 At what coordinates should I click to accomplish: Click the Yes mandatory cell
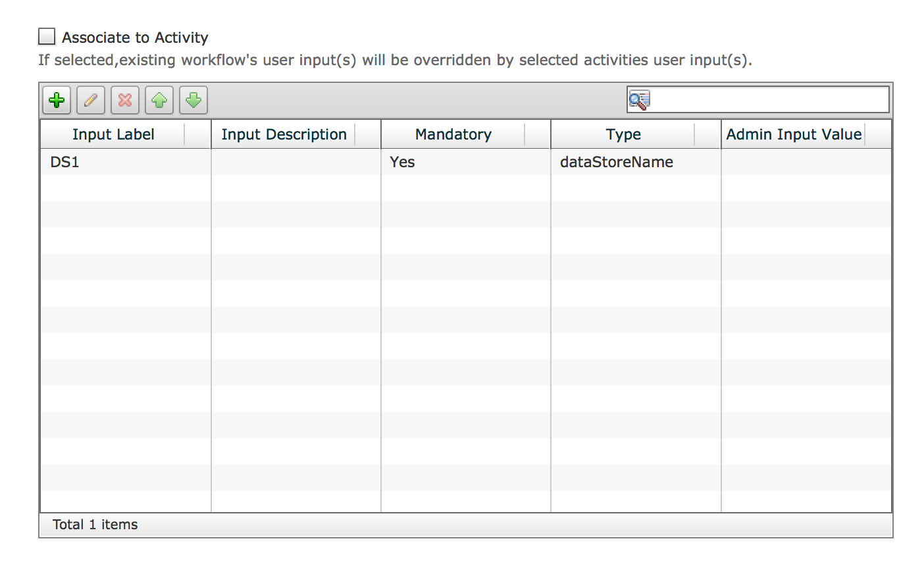[466, 162]
